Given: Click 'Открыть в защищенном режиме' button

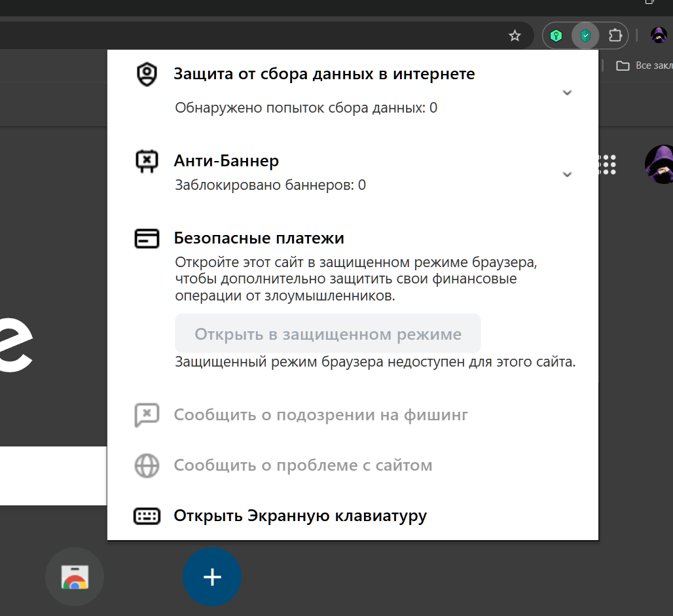Looking at the screenshot, I should [328, 334].
